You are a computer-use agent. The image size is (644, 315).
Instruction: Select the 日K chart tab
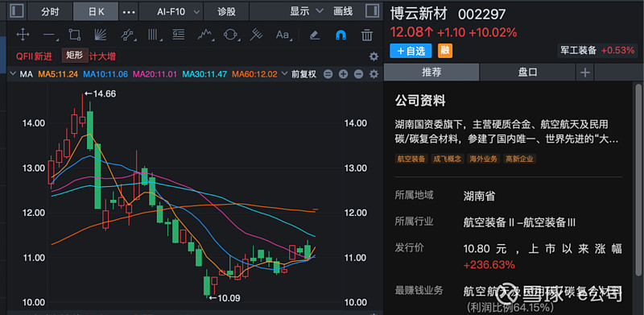(x=96, y=12)
